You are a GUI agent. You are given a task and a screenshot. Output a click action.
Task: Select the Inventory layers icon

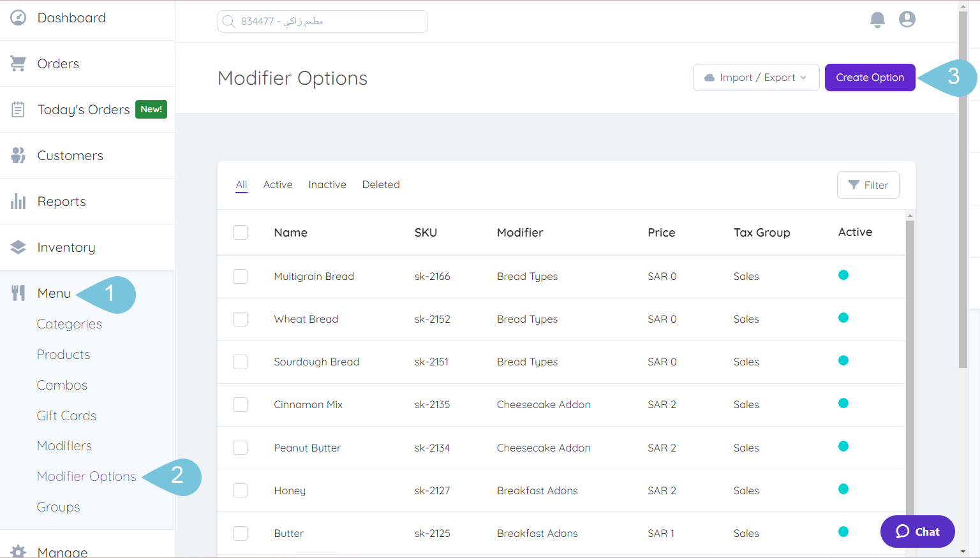(18, 247)
